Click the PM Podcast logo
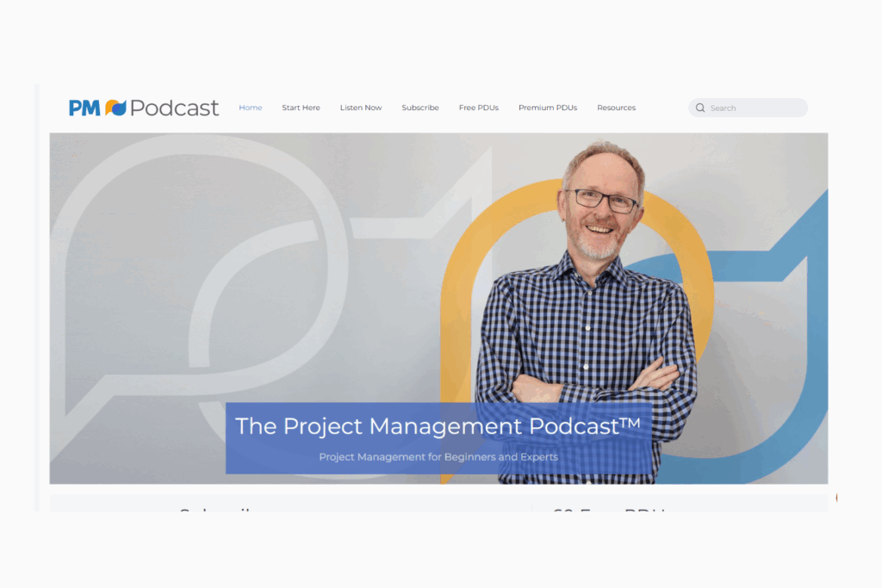Viewport: 882px width, 588px height. tap(144, 108)
